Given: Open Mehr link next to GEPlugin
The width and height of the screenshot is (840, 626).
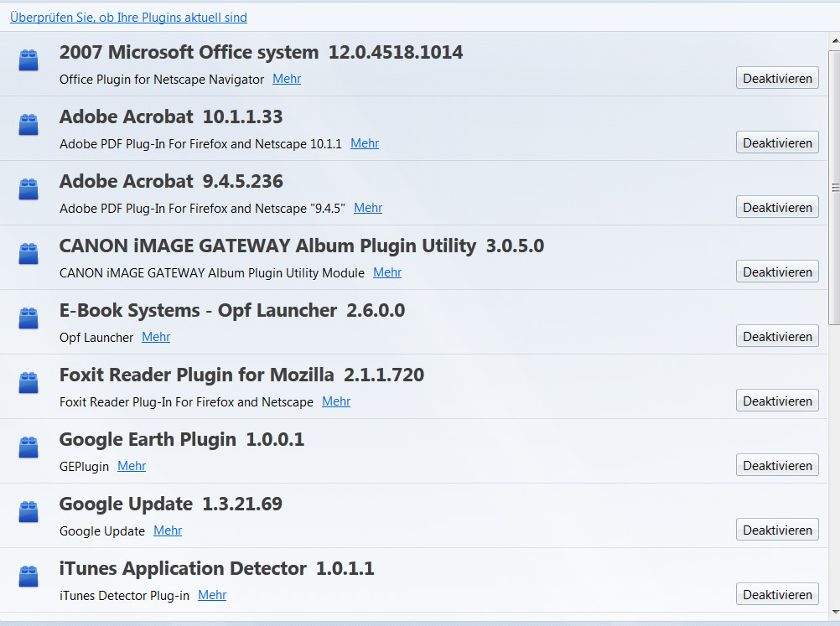Looking at the screenshot, I should pyautogui.click(x=132, y=466).
